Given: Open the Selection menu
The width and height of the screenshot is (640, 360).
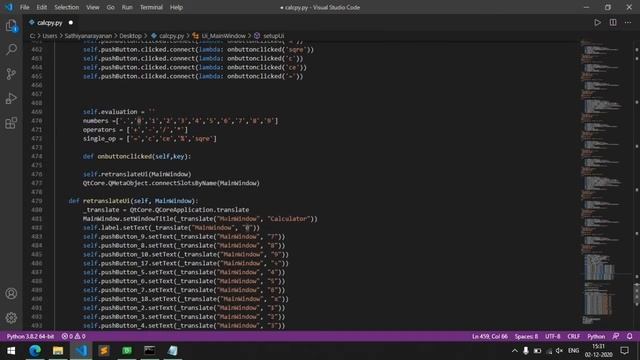Looking at the screenshot, I should pos(67,7).
